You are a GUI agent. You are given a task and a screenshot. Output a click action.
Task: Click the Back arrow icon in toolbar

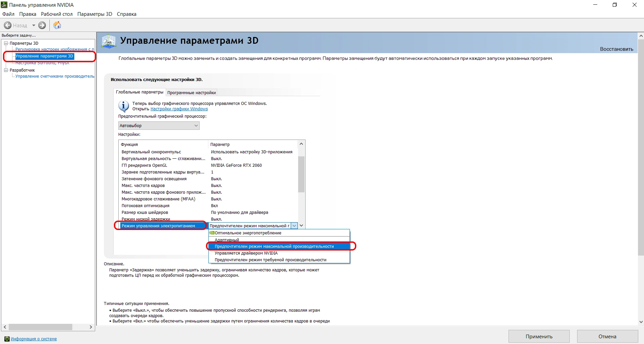[x=8, y=25]
